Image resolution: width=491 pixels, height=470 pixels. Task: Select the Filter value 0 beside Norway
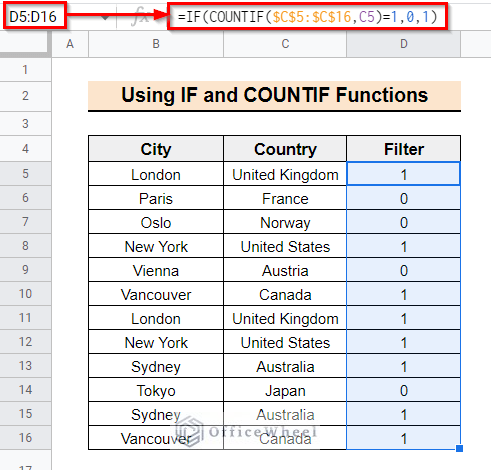(x=403, y=222)
